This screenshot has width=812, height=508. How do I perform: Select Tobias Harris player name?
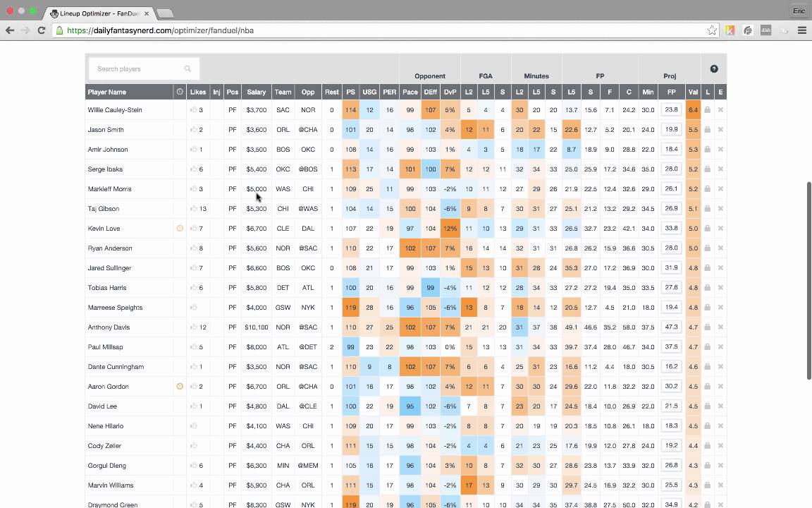[106, 288]
